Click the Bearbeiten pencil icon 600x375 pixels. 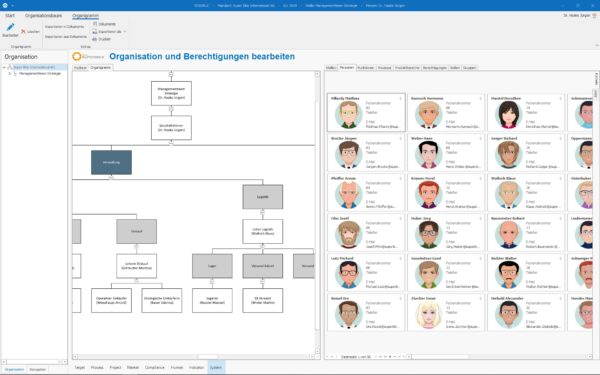pos(10,27)
